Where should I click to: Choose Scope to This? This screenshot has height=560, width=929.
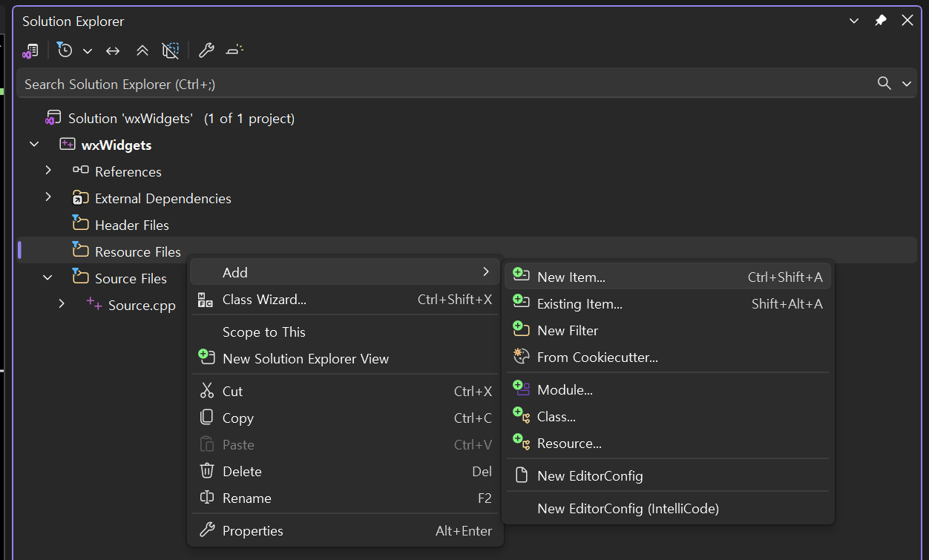[345, 332]
